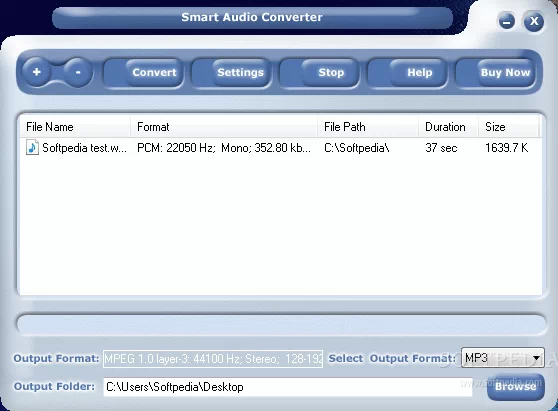Remove selected file with the minus button
Image resolution: width=558 pixels, height=411 pixels.
click(x=78, y=72)
